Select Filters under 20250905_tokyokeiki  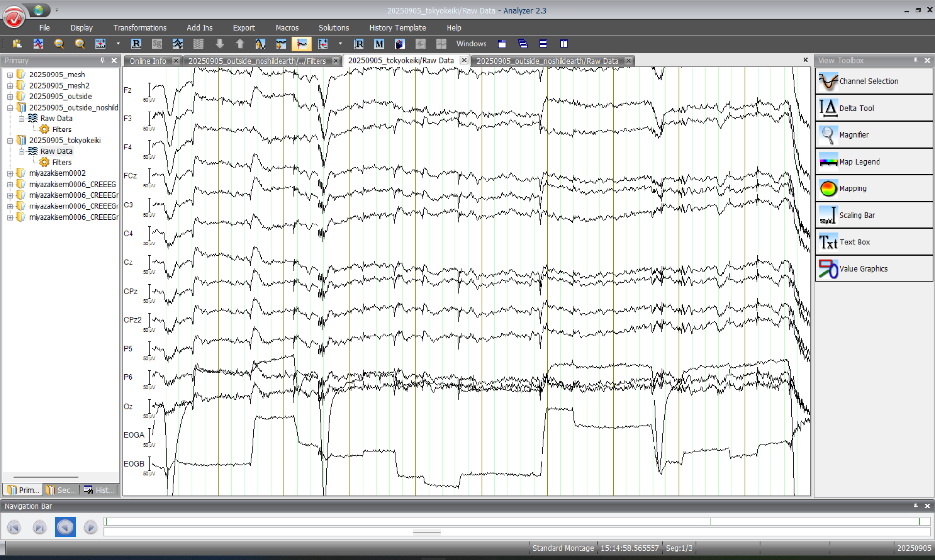tap(61, 162)
